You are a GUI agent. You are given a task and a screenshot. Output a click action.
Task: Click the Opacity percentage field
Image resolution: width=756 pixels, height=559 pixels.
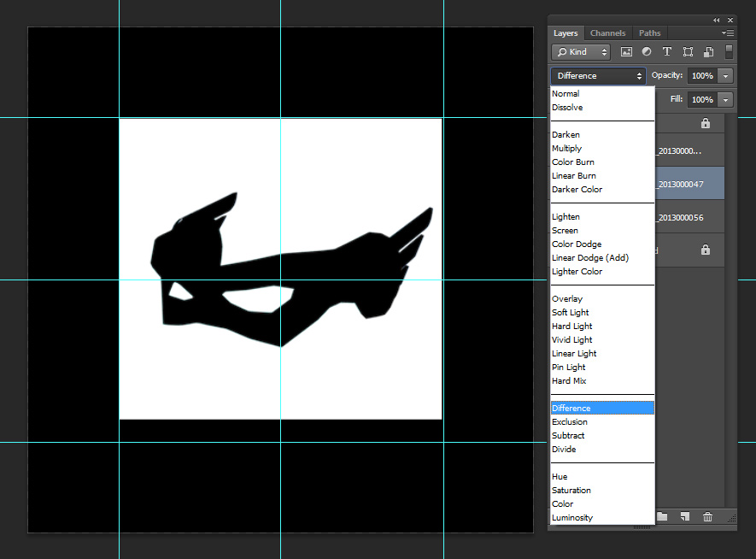(x=702, y=76)
